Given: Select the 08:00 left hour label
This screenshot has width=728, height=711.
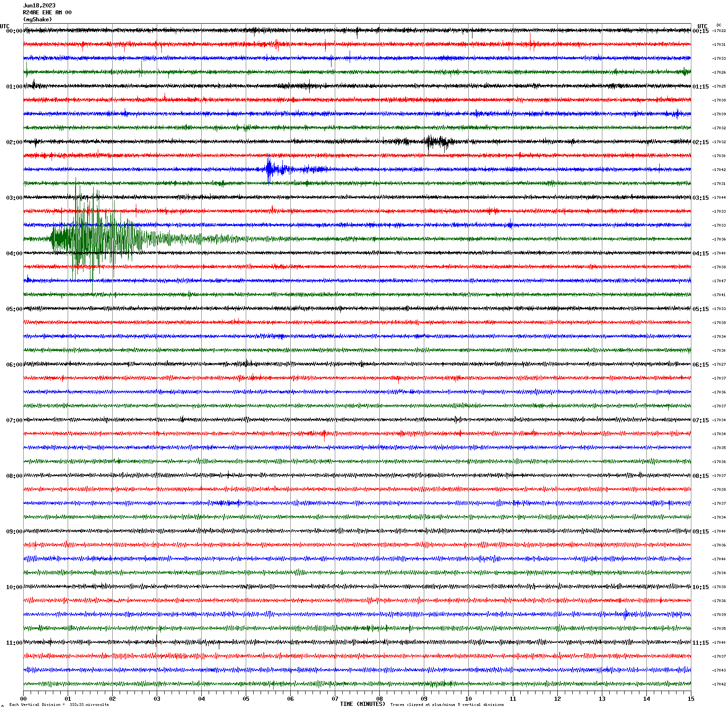Looking at the screenshot, I should (x=14, y=476).
